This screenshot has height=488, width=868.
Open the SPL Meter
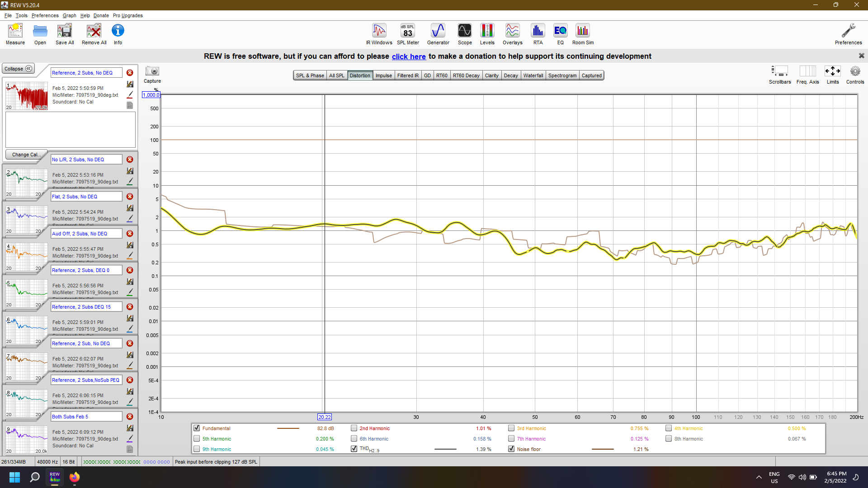coord(408,34)
